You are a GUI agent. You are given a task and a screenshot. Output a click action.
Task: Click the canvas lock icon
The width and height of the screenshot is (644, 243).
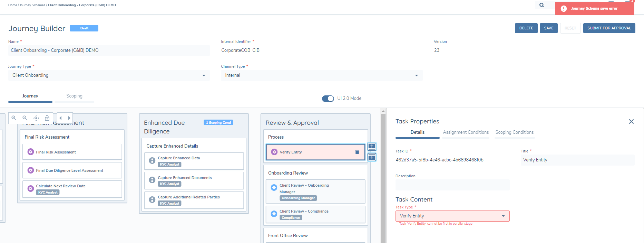[47, 118]
